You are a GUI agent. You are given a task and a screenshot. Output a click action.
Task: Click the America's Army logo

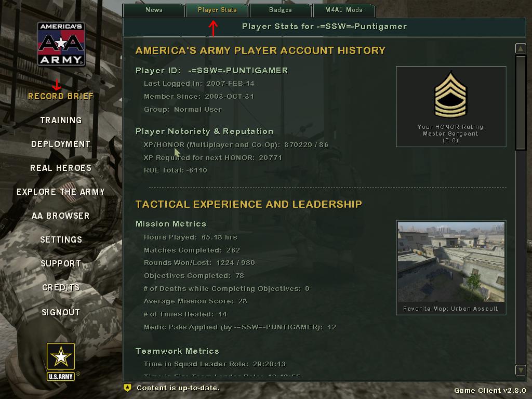pyautogui.click(x=61, y=44)
